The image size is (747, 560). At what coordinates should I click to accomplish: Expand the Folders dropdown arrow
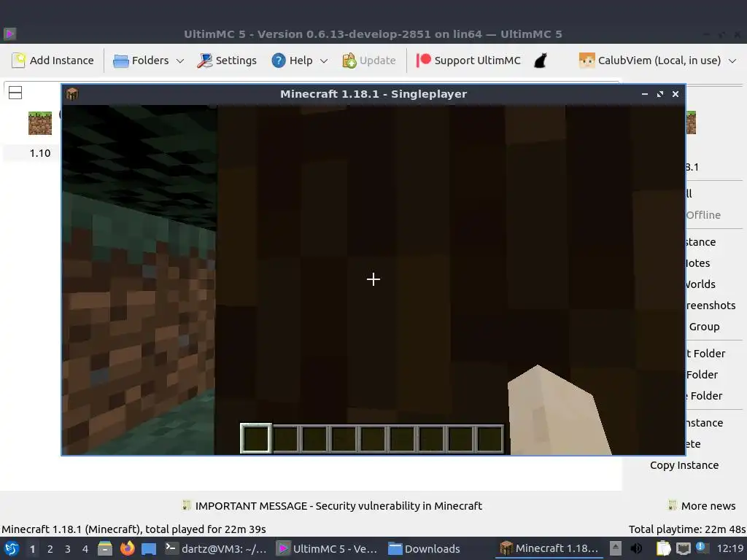point(180,61)
